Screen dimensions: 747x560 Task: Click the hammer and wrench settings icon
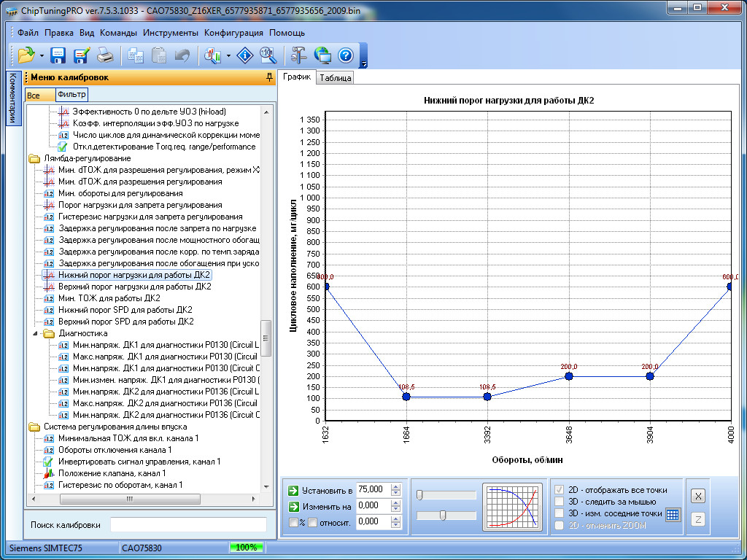[x=299, y=55]
